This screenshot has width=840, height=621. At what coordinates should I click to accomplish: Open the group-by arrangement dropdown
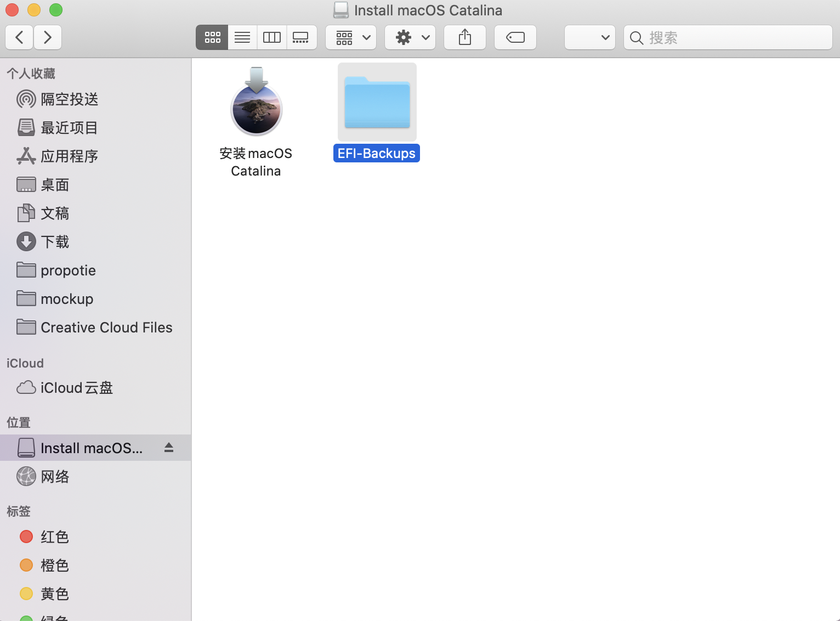pyautogui.click(x=351, y=37)
